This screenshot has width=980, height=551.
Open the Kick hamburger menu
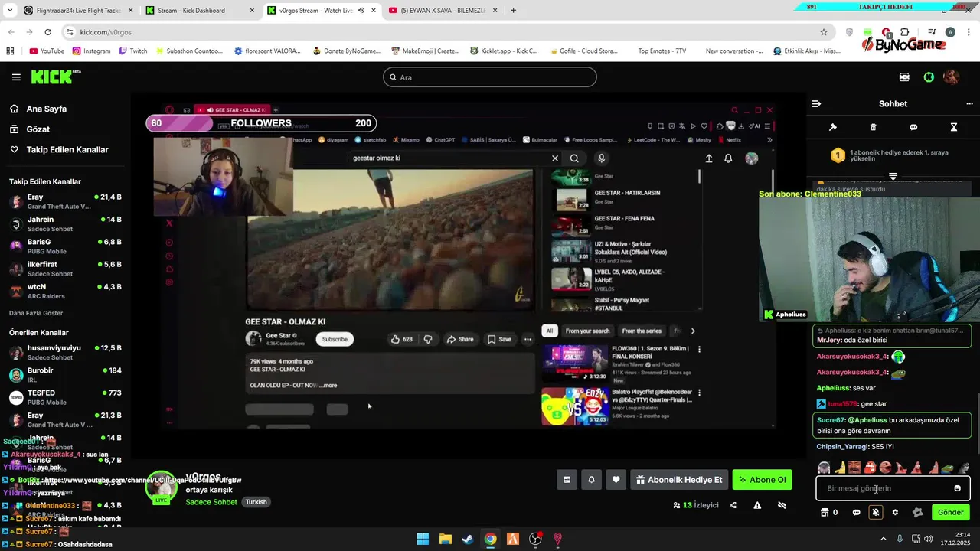[x=16, y=77]
